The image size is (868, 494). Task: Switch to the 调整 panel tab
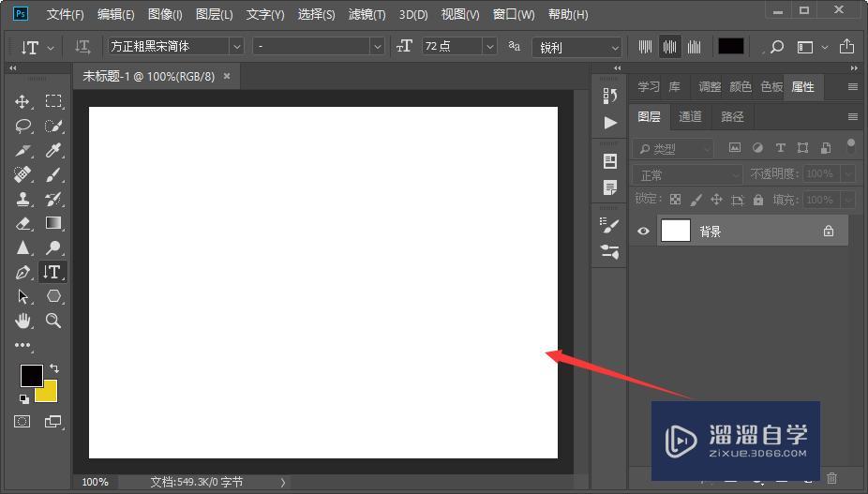click(710, 86)
